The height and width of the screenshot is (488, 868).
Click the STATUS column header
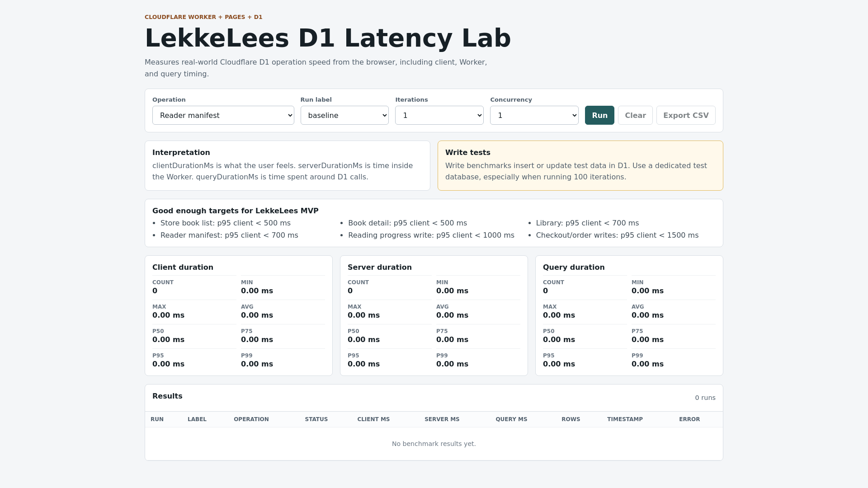click(316, 419)
